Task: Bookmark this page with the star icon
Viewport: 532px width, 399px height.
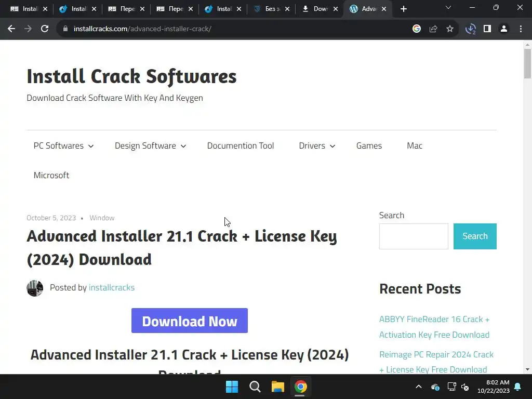Action: pyautogui.click(x=450, y=29)
